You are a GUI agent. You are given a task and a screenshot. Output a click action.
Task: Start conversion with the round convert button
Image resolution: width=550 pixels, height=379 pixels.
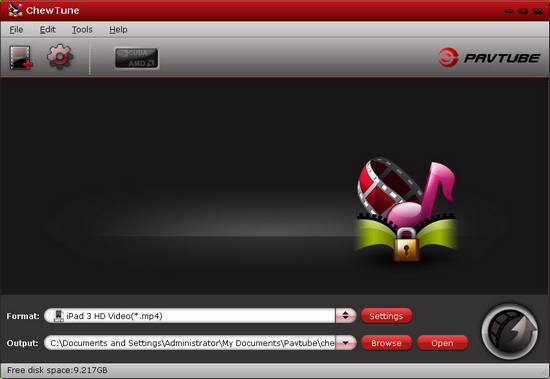click(x=510, y=331)
